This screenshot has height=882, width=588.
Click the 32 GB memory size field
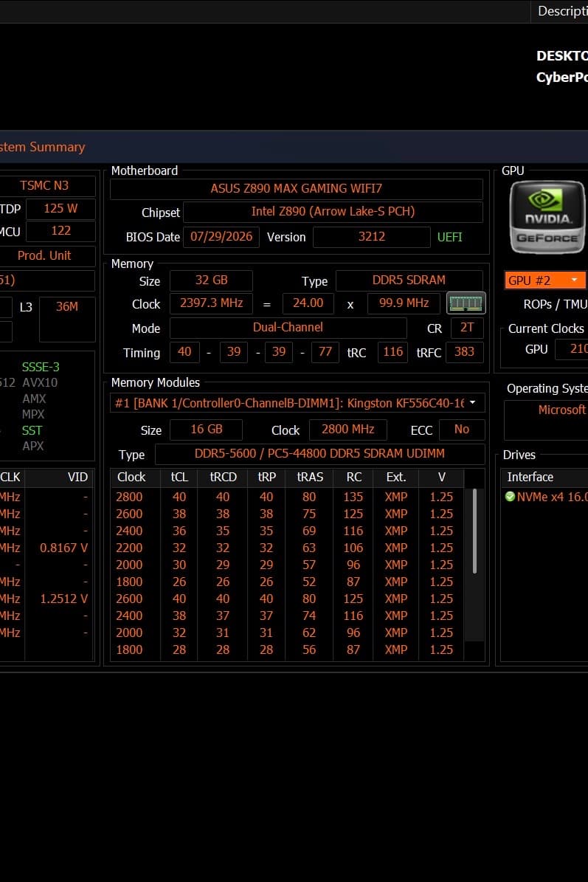pos(211,280)
